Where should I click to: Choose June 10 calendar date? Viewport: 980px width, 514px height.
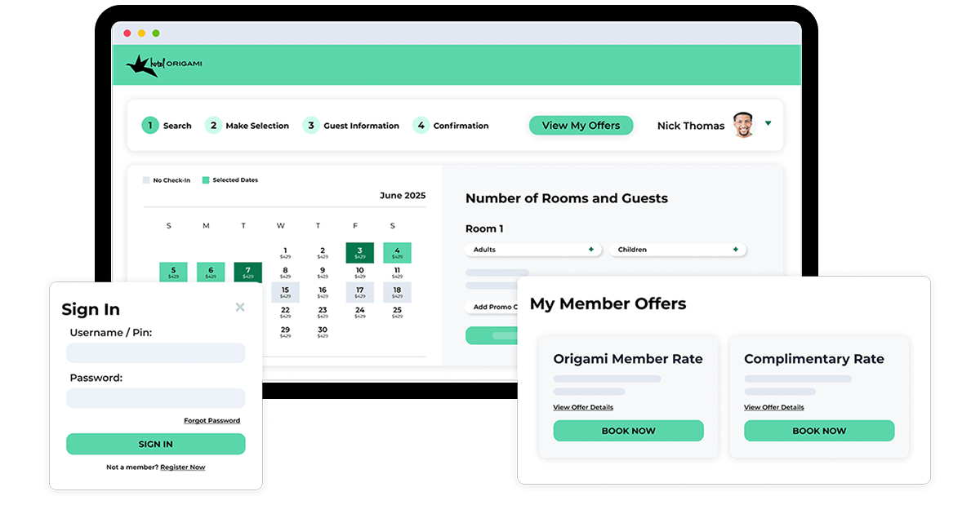point(359,273)
